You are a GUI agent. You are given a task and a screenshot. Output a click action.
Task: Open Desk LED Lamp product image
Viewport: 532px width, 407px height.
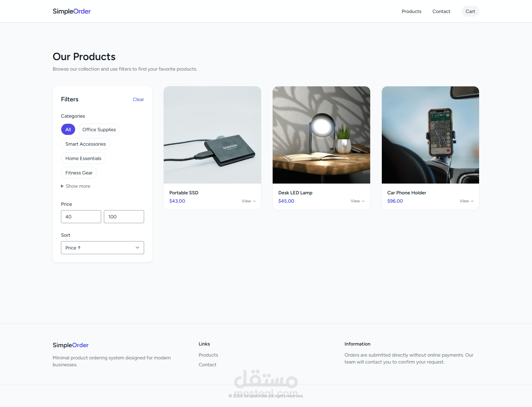coord(321,135)
